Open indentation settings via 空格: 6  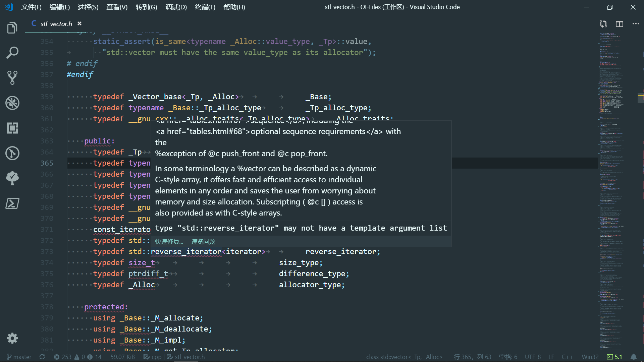[x=507, y=357]
